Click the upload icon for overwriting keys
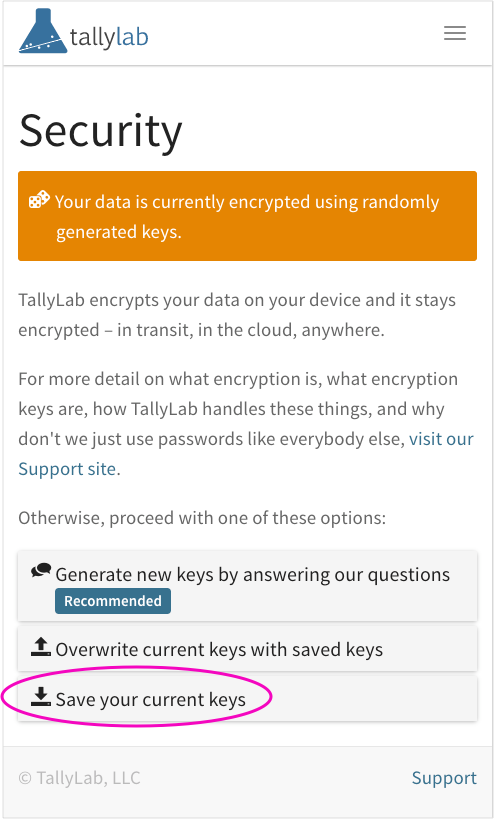 41,647
